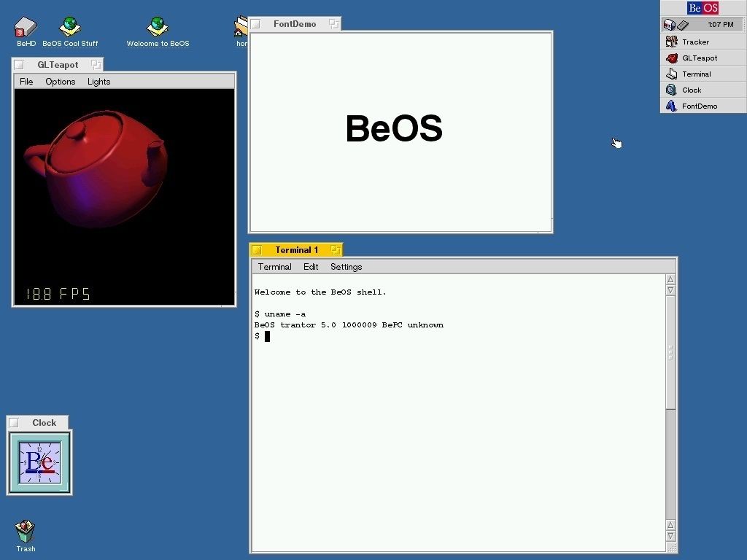Select GLTeapot in the Deskbar
Screen dimensions: 747x560
(x=699, y=58)
